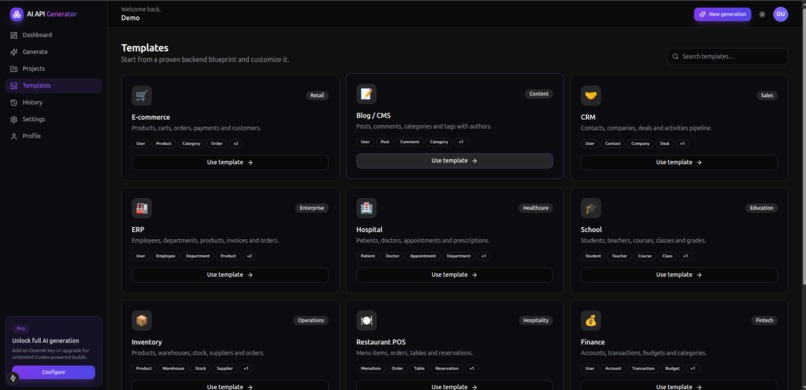Click the +1 tag on School card
The image size is (806, 390).
(685, 256)
